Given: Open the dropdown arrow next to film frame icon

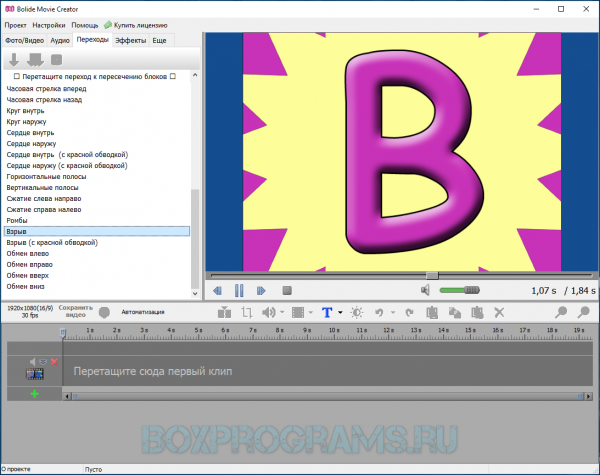Looking at the screenshot, I should click(x=310, y=312).
